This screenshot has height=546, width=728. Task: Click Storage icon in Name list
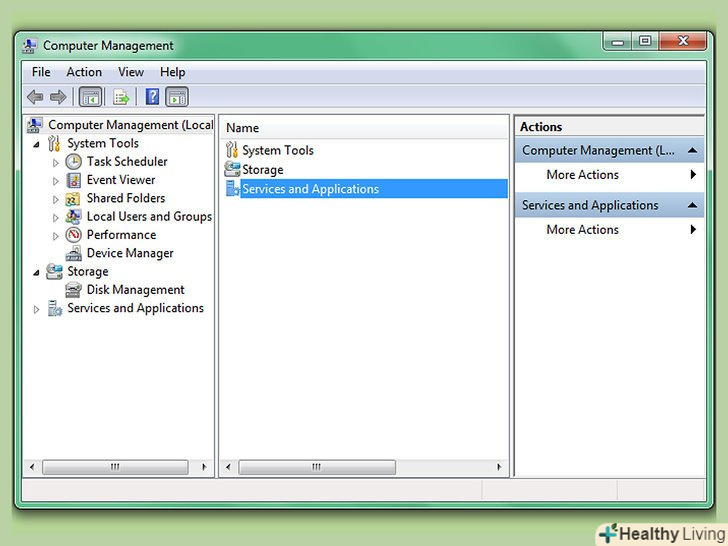(232, 169)
